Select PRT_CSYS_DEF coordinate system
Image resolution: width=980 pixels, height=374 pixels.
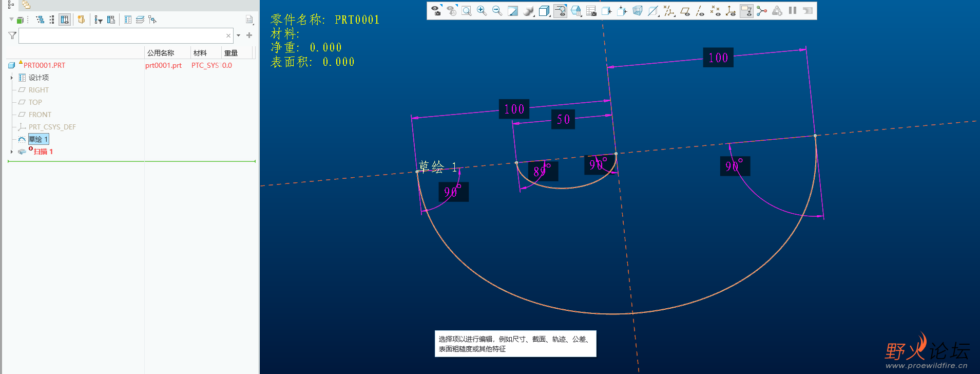coord(52,127)
